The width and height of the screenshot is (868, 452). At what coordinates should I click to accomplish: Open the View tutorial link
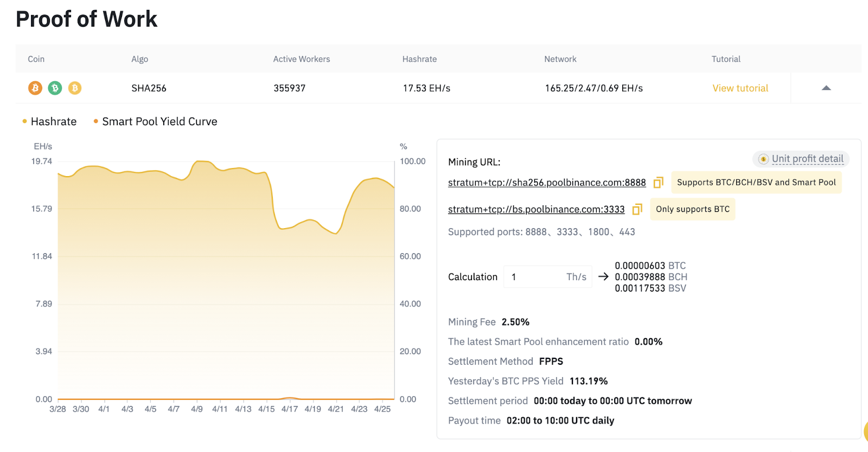740,88
